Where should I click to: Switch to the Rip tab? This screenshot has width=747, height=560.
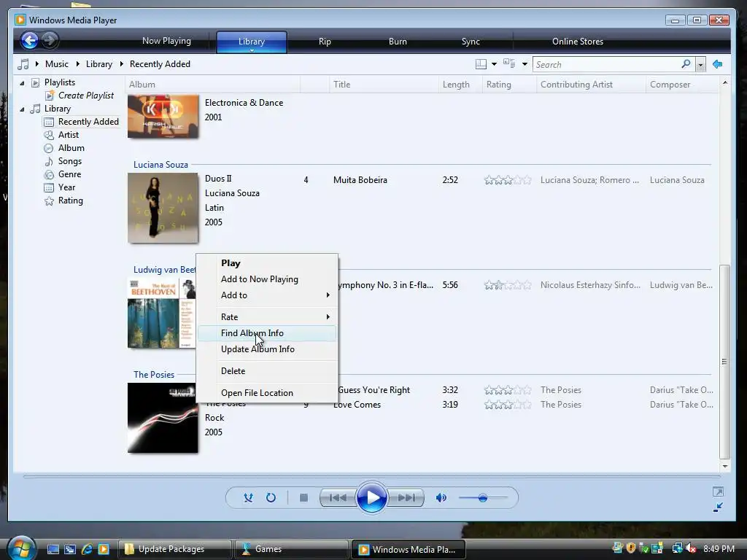click(x=325, y=42)
